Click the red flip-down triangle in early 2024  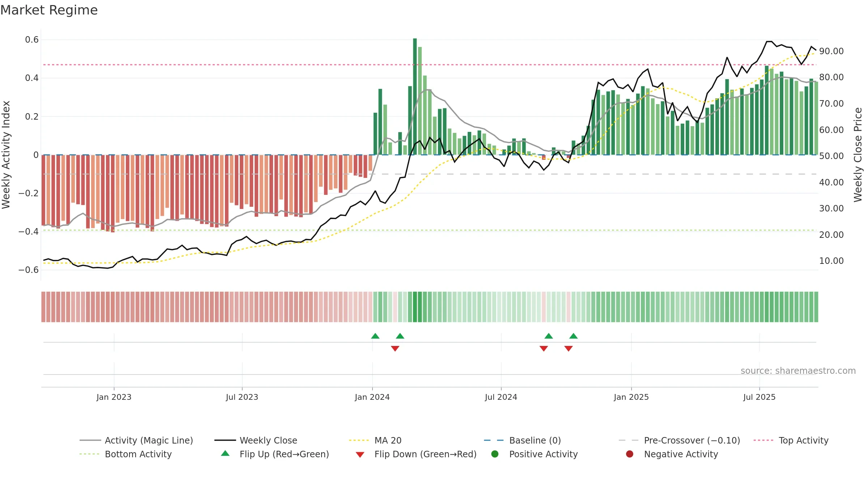tap(395, 348)
